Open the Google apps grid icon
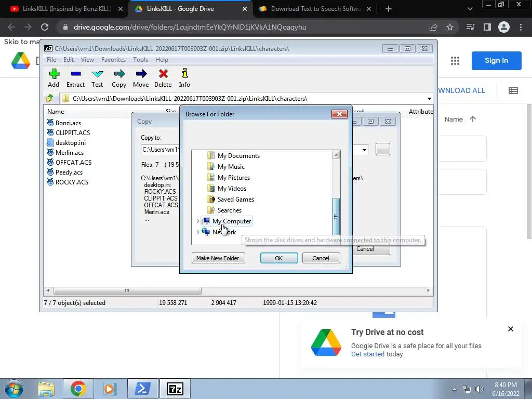 click(x=455, y=61)
